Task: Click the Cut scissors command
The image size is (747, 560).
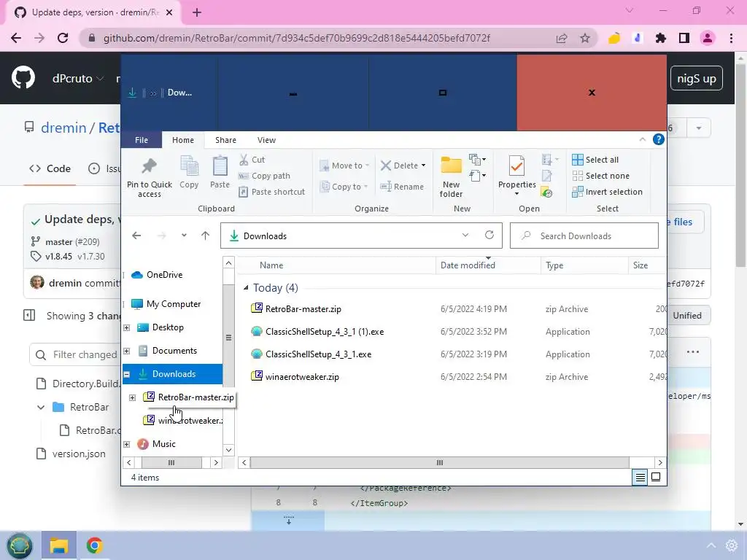Action: coord(252,160)
